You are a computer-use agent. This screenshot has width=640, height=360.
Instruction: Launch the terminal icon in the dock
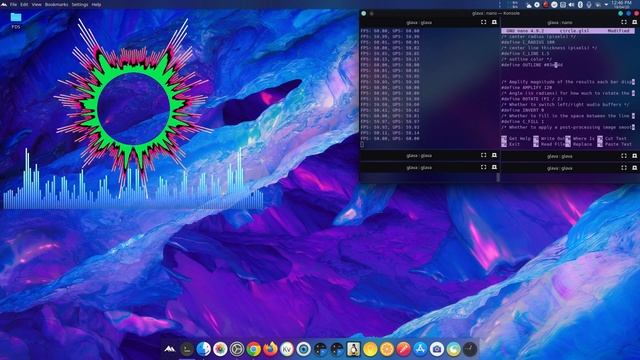(x=187, y=349)
